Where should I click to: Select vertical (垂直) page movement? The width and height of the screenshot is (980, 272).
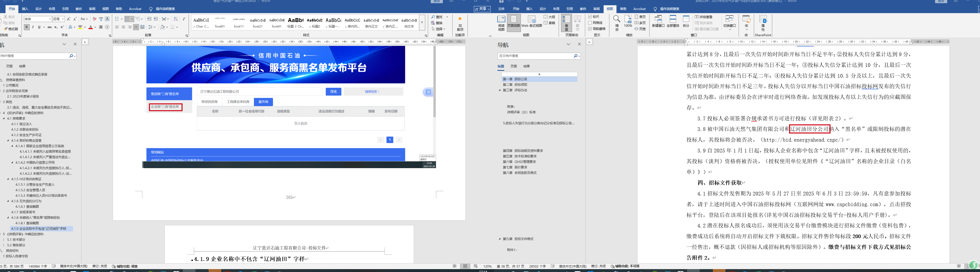point(566,23)
